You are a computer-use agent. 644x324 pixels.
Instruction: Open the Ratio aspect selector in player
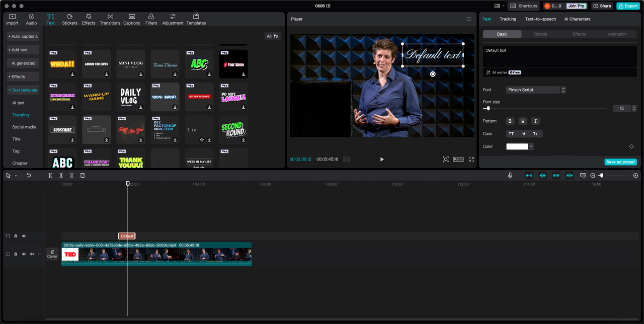[x=458, y=159]
